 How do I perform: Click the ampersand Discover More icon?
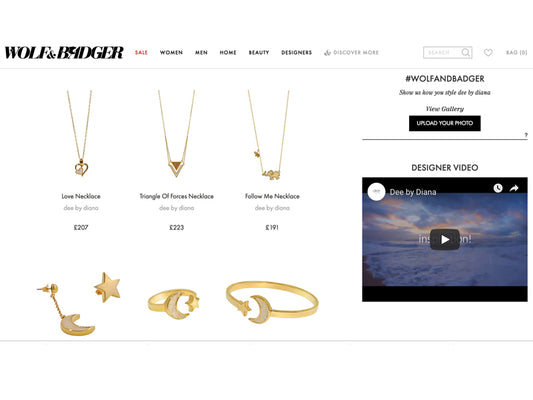[327, 53]
